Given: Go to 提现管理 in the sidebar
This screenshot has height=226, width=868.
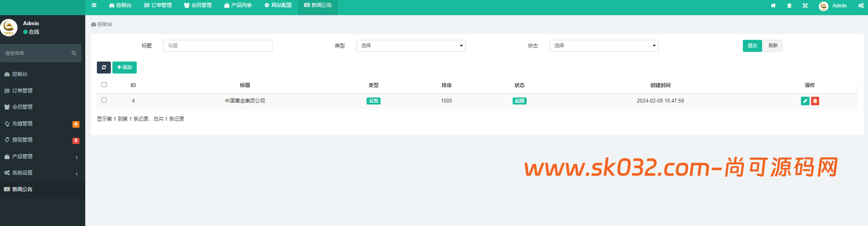Looking at the screenshot, I should pyautogui.click(x=43, y=140).
